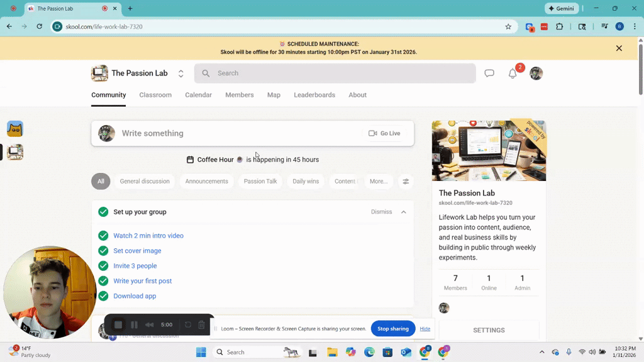The image size is (644, 362).
Task: Open the yellow cat group in sidebar
Action: click(x=15, y=129)
